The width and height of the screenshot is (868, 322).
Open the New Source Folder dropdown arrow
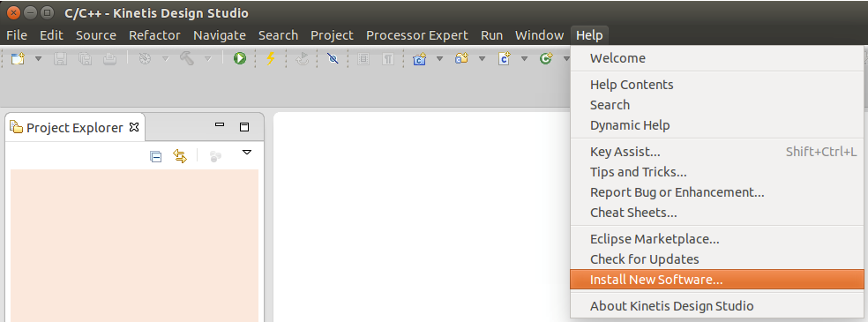pos(483,58)
